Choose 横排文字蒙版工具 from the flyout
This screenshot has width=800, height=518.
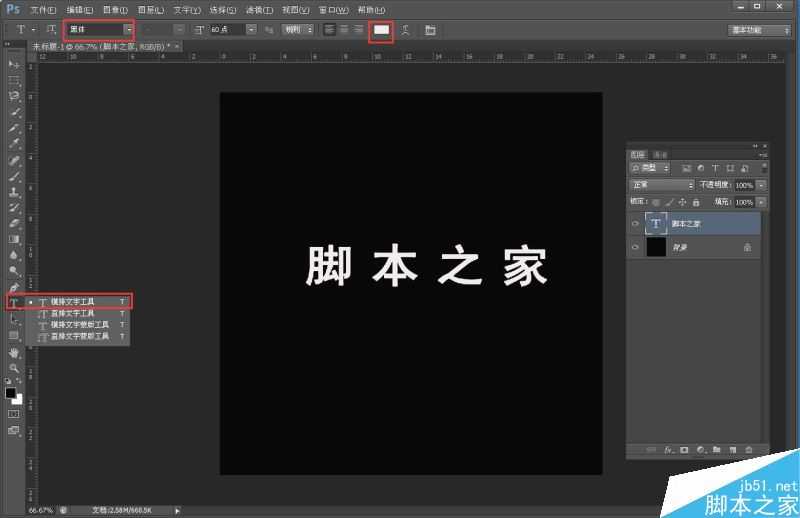point(80,325)
